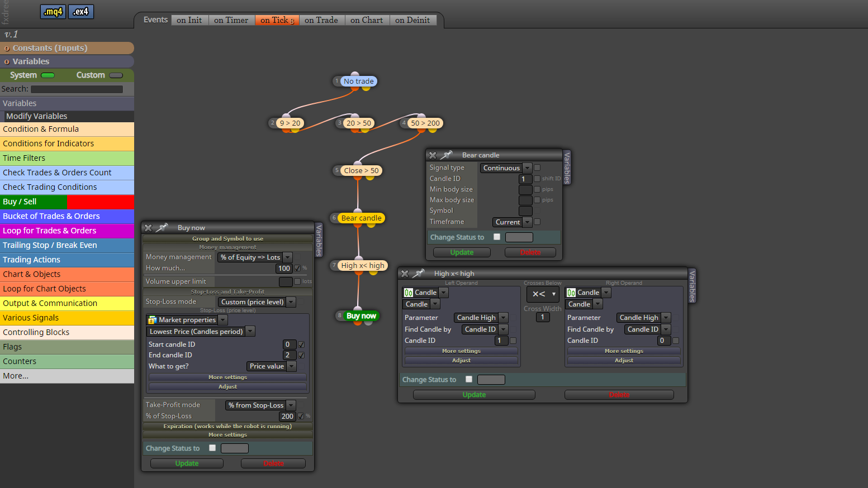Click candle icon in Left Operand
Screen dimensions: 868x488
(409, 293)
